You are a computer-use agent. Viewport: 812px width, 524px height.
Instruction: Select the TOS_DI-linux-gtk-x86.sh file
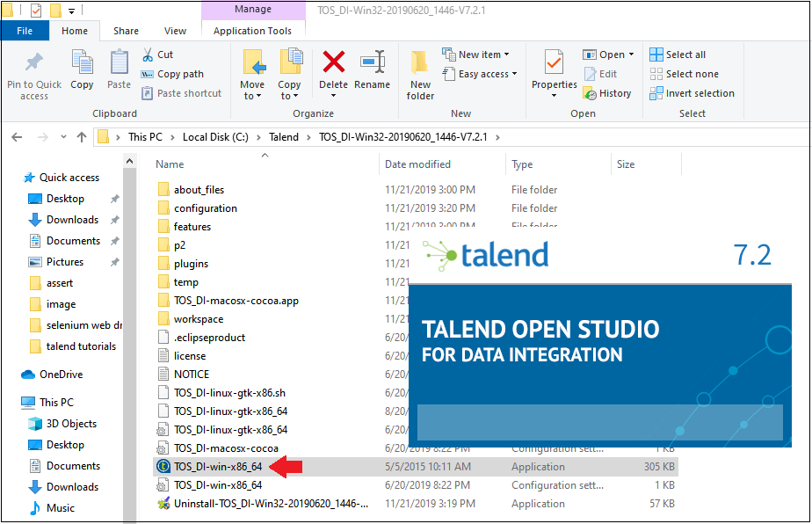[221, 393]
